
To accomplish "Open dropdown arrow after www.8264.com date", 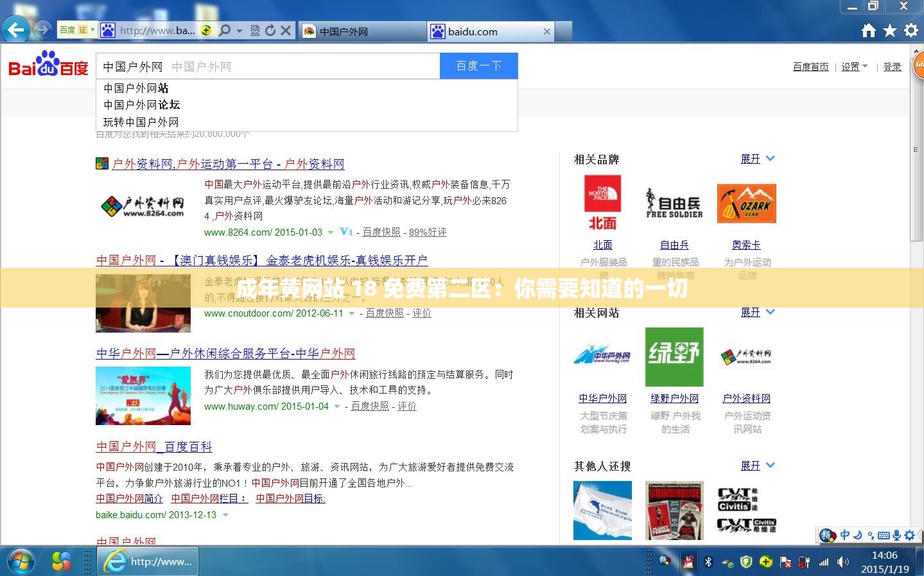I will point(331,232).
